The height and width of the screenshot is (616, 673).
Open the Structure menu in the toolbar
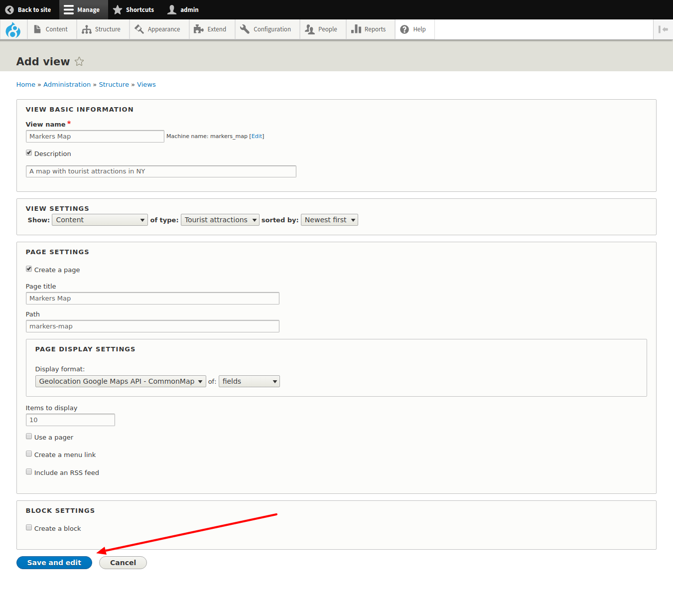(102, 29)
